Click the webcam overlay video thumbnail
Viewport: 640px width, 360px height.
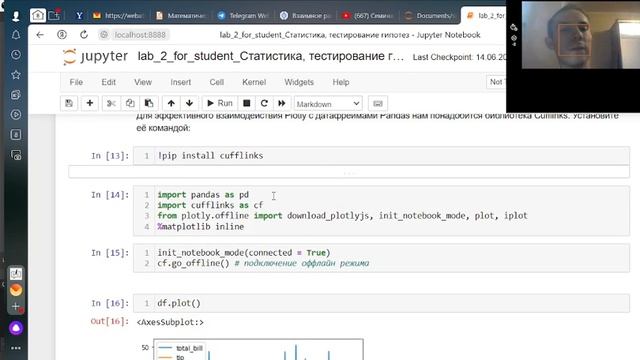pos(580,35)
